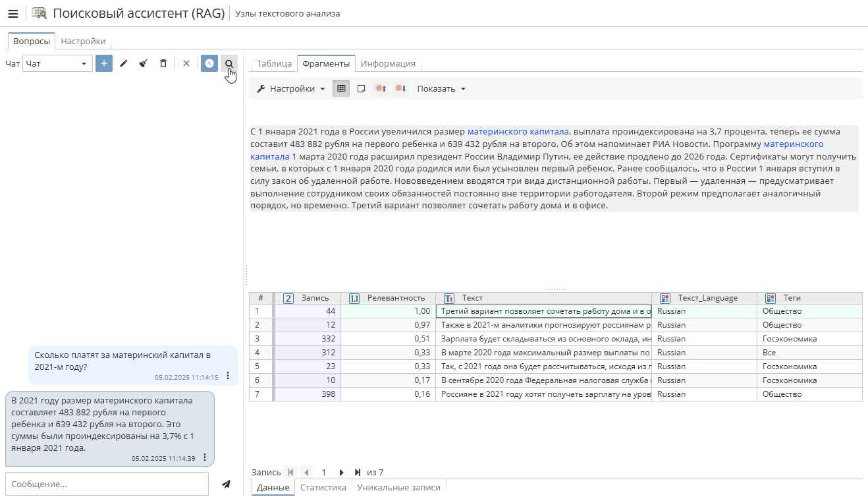Viewport: 868px width, 501px height.
Task: Open the Чат combo box
Action: click(x=57, y=63)
